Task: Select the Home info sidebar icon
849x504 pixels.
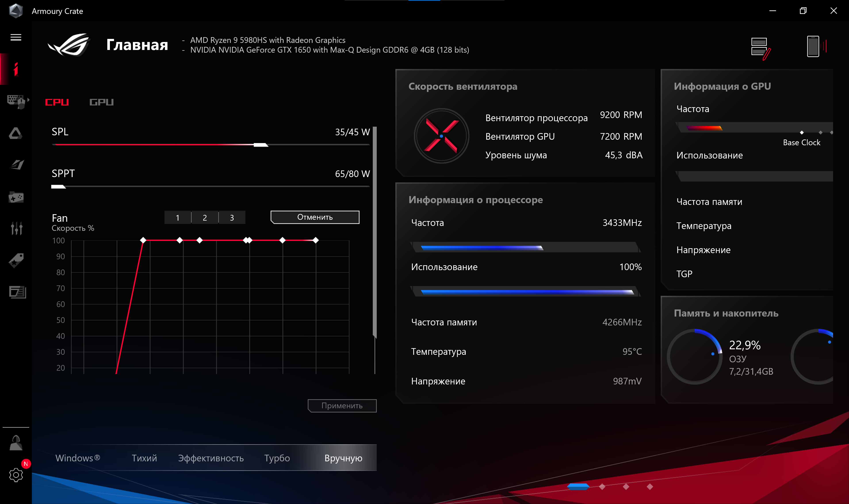Action: (x=16, y=69)
